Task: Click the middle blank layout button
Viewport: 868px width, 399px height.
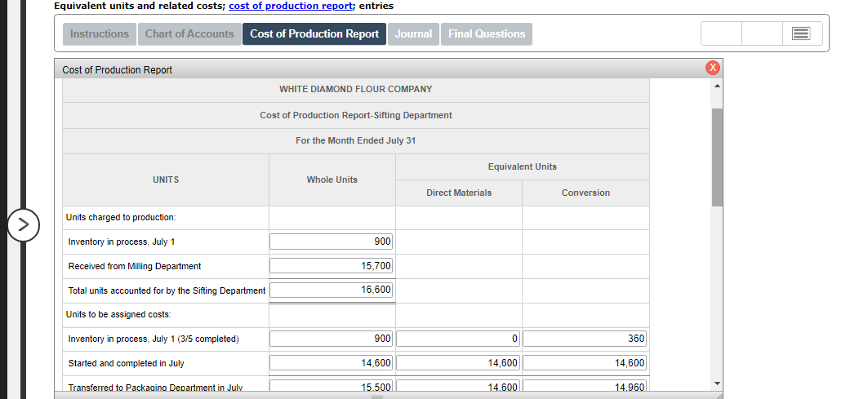Action: click(763, 33)
